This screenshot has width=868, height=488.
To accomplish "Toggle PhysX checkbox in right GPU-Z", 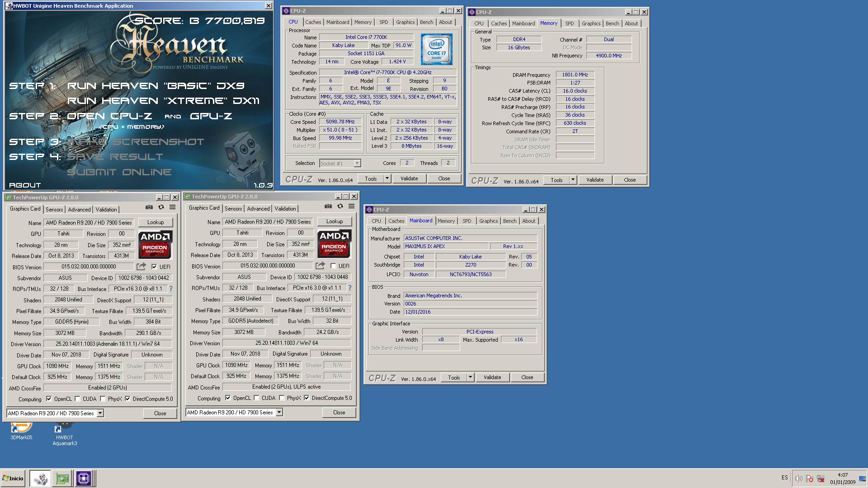I will [x=282, y=398].
